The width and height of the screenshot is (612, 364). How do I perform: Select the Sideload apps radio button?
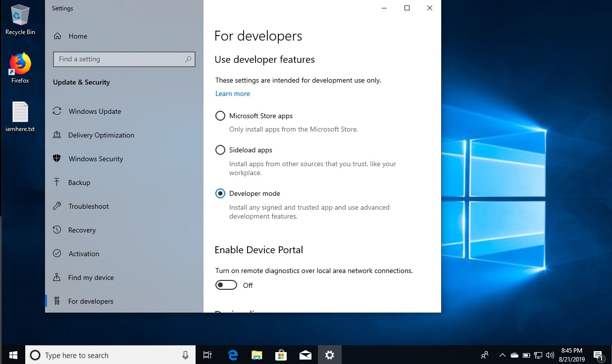220,150
